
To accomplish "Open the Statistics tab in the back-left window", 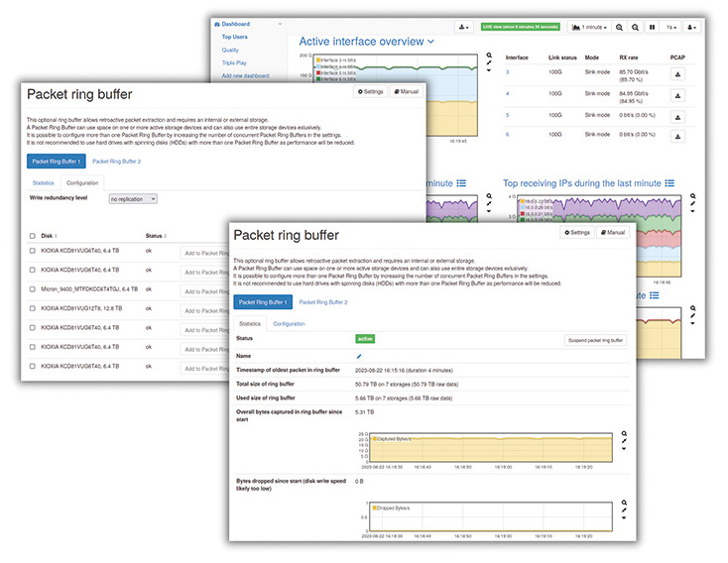I will (43, 182).
